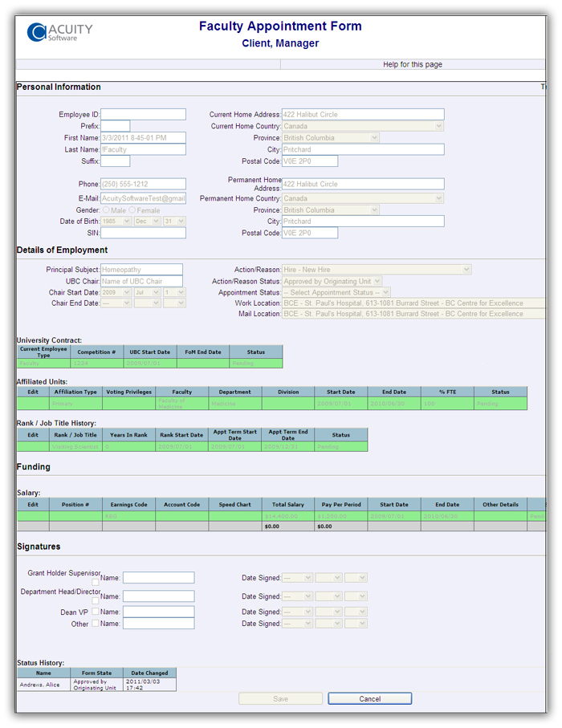
Task: Open Date of Birth year dropdown
Action: pyautogui.click(x=116, y=221)
